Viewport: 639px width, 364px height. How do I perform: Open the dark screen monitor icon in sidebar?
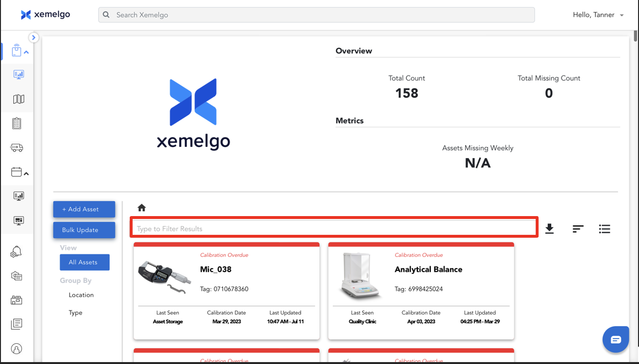[x=19, y=221]
